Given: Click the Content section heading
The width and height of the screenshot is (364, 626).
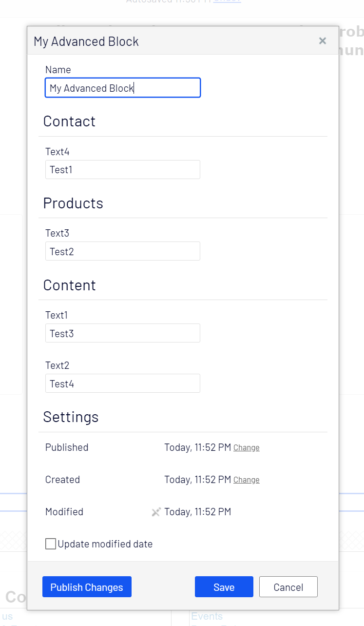Looking at the screenshot, I should click(x=69, y=285).
